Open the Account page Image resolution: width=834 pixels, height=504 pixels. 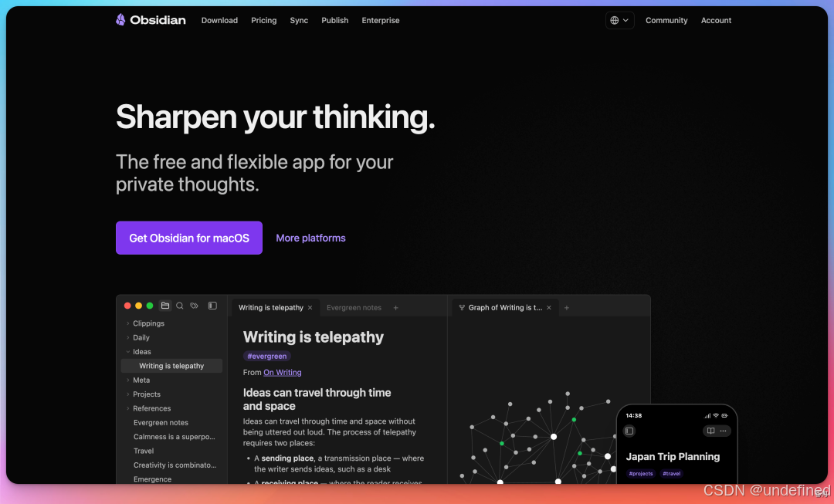click(716, 20)
